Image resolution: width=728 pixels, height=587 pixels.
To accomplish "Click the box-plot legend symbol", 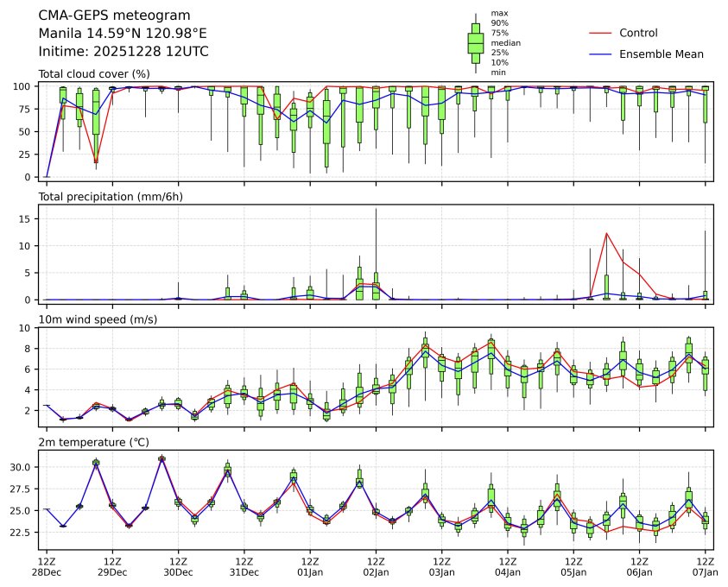I will pos(475,42).
